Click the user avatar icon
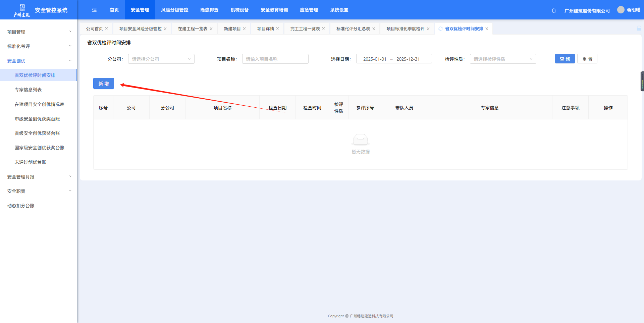The width and height of the screenshot is (644, 323). (621, 10)
